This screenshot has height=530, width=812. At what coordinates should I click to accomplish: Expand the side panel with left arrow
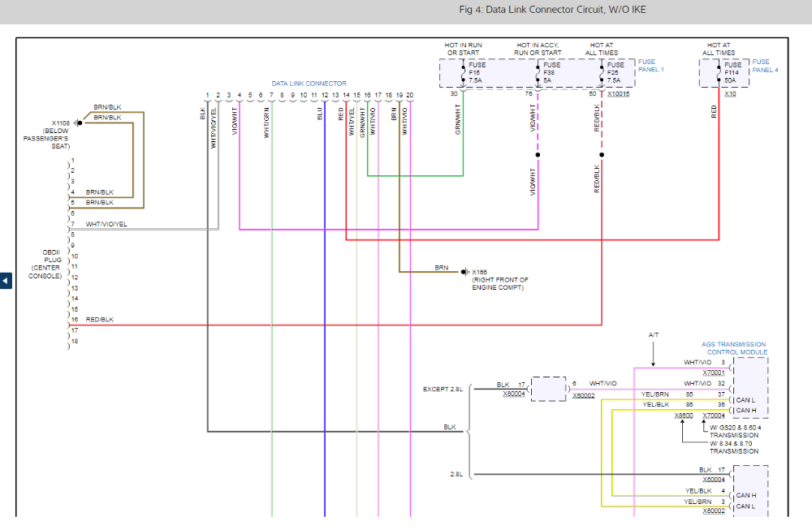[6, 281]
